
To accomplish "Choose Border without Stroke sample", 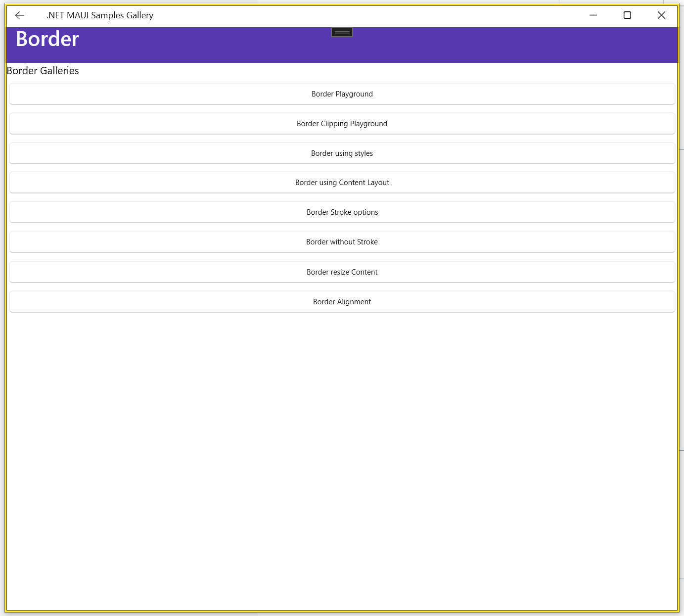I will (342, 242).
